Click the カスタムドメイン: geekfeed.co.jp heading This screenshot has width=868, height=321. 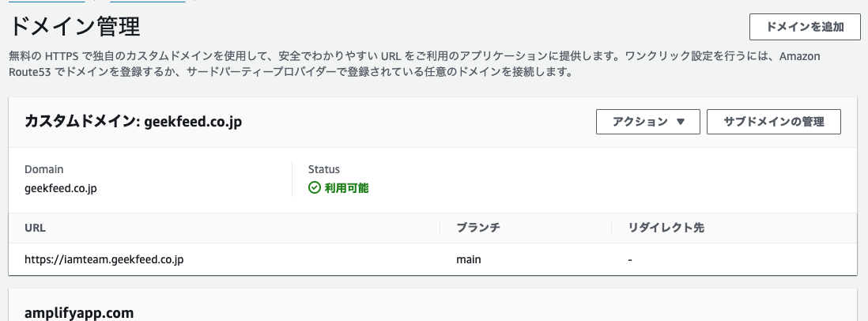click(133, 122)
